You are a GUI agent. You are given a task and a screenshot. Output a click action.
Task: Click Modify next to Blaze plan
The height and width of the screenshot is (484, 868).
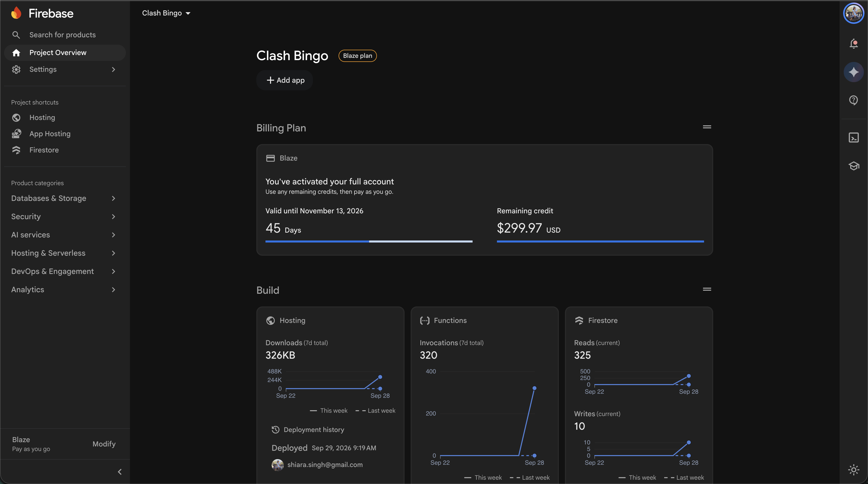click(104, 444)
